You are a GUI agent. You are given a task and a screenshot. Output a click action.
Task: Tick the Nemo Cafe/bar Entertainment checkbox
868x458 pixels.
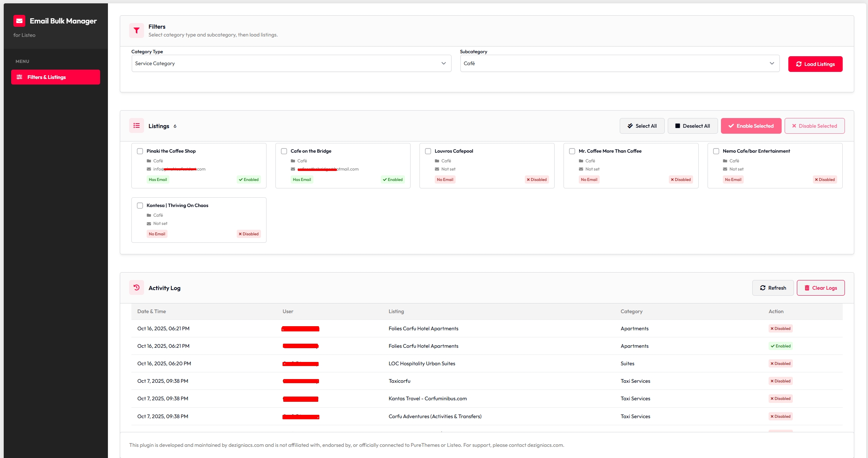716,151
